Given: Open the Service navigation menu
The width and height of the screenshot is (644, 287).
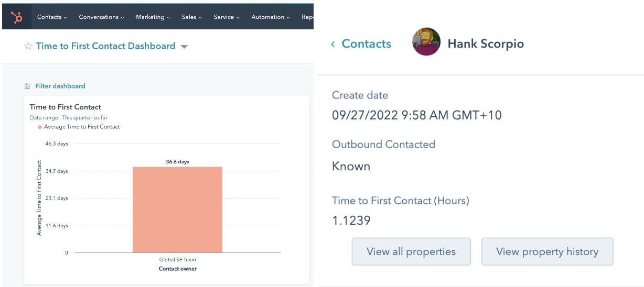Looking at the screenshot, I should click(x=227, y=17).
